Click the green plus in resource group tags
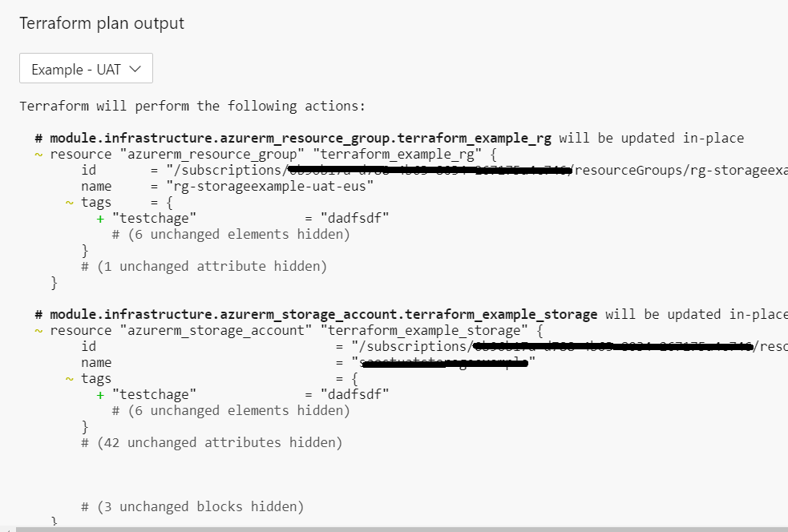Screen dimensions: 788x532 pyautogui.click(x=100, y=219)
